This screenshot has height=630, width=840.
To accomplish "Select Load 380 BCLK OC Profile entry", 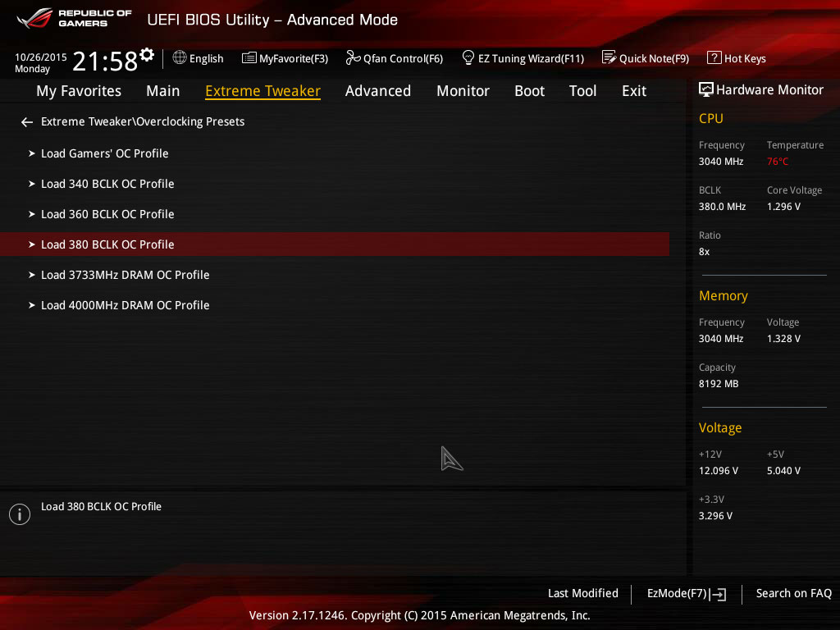I will click(x=335, y=244).
